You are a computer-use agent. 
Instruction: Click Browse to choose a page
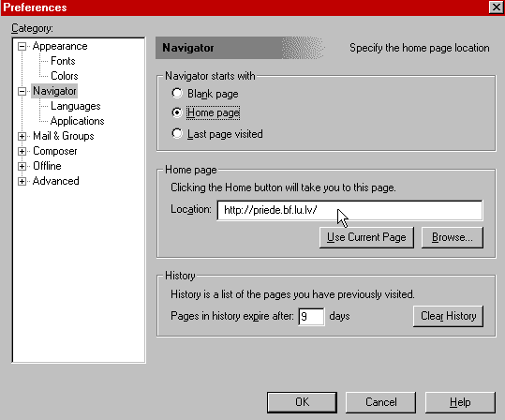click(x=453, y=237)
